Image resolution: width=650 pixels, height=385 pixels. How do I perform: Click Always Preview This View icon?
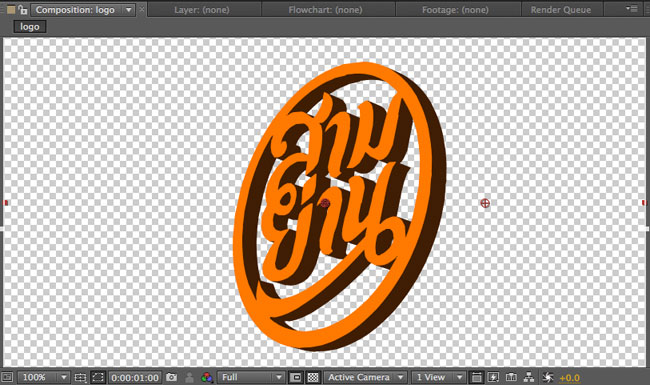[7, 377]
